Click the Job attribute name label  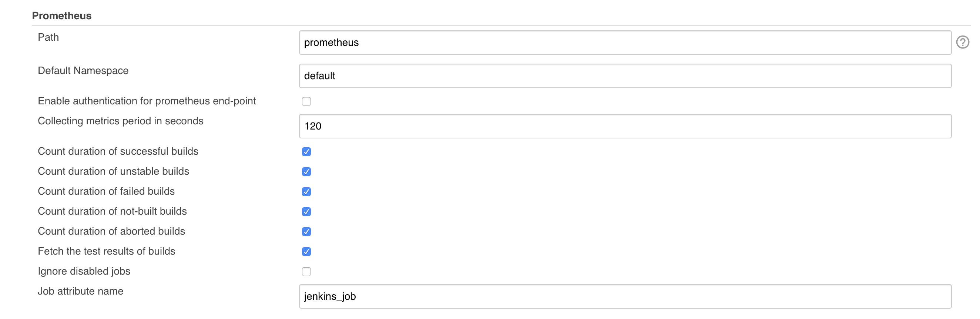coord(81,291)
